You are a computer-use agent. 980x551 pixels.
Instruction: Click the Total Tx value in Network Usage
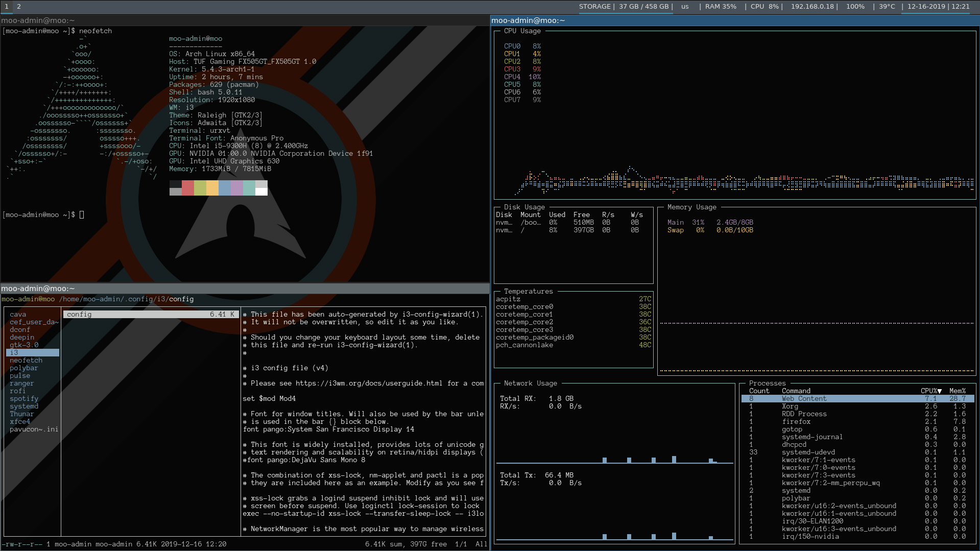tap(559, 475)
